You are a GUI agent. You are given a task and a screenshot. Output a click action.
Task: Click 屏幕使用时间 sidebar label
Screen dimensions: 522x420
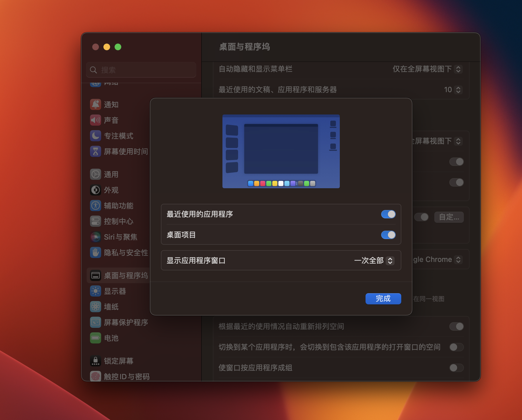126,151
